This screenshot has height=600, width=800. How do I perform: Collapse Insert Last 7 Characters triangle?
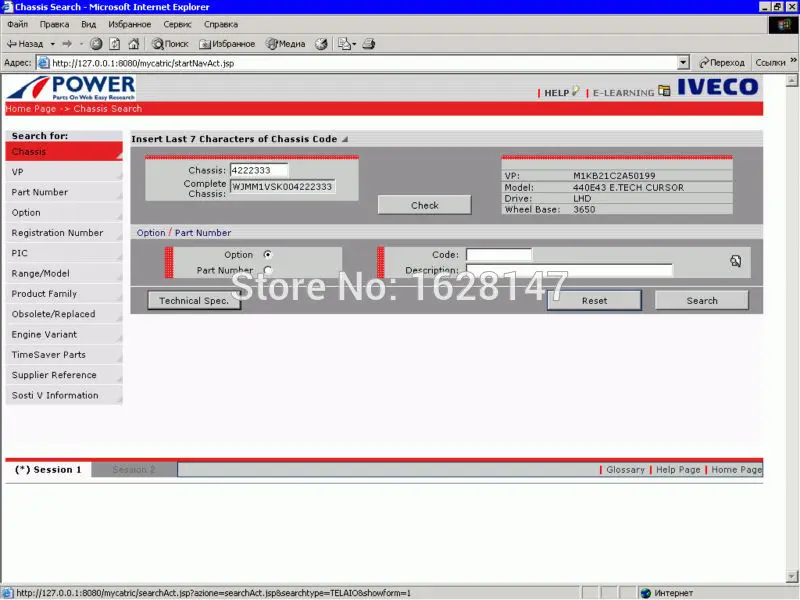(x=345, y=139)
